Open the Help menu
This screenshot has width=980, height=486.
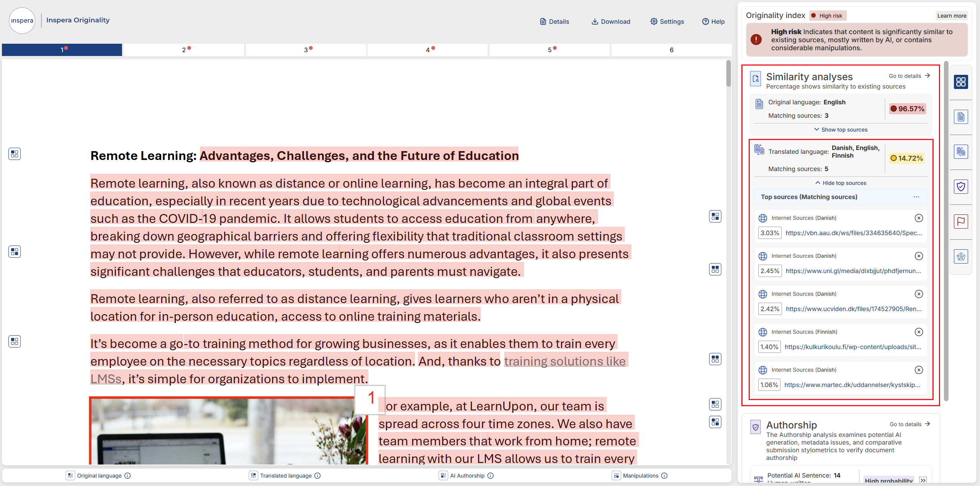713,21
